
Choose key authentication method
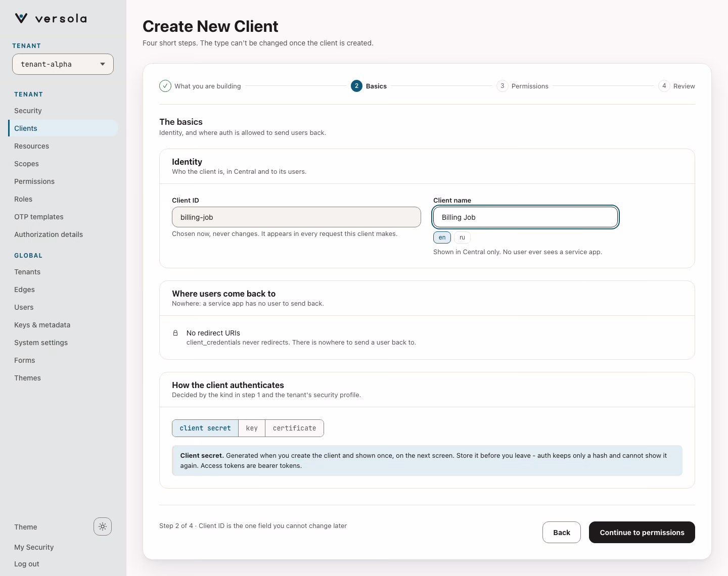pyautogui.click(x=252, y=428)
